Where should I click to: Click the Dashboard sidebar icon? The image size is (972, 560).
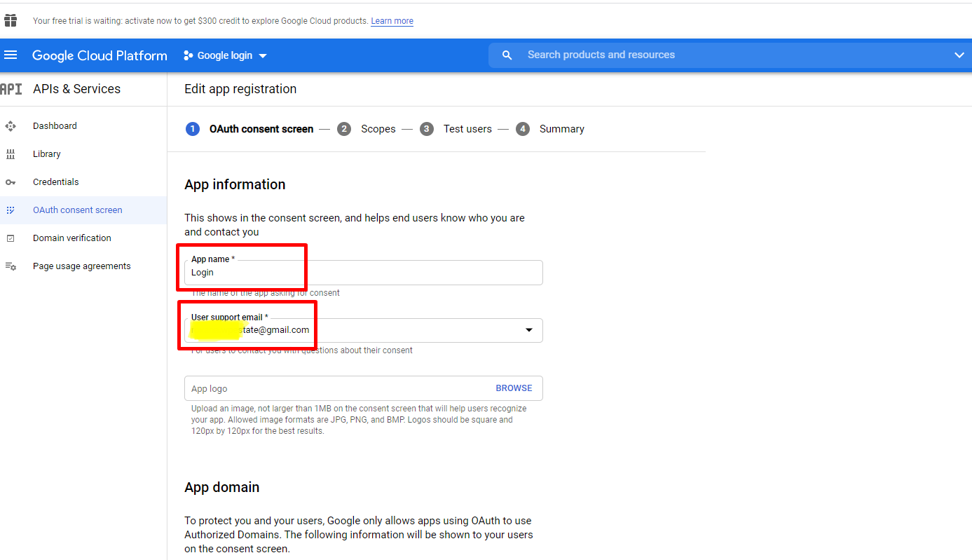point(11,126)
